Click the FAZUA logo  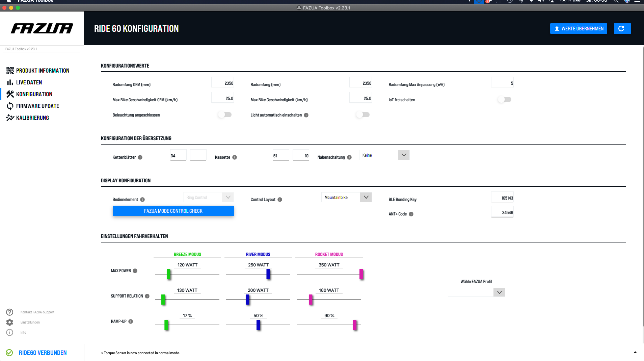pyautogui.click(x=42, y=28)
